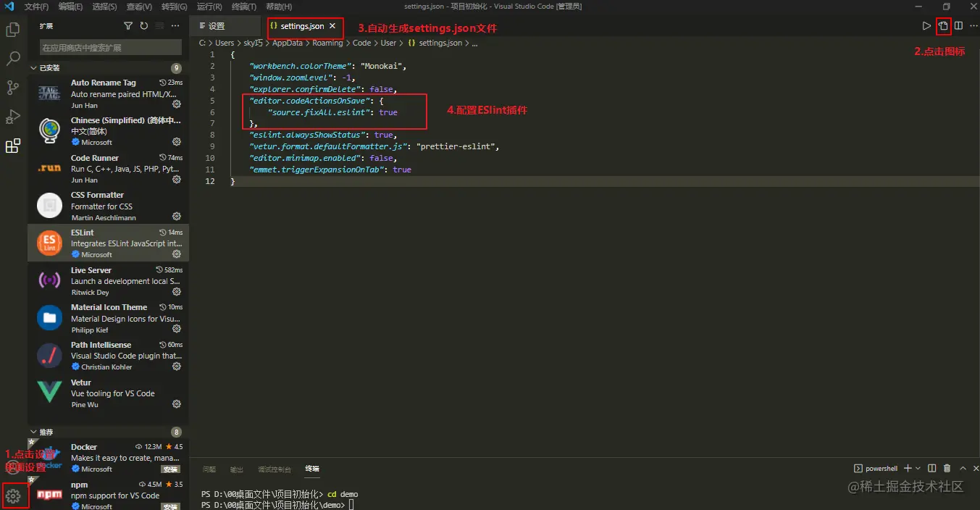Screen dimensions: 980x510
Task: Open Path Intellisense manage gear
Action: pyautogui.click(x=177, y=367)
